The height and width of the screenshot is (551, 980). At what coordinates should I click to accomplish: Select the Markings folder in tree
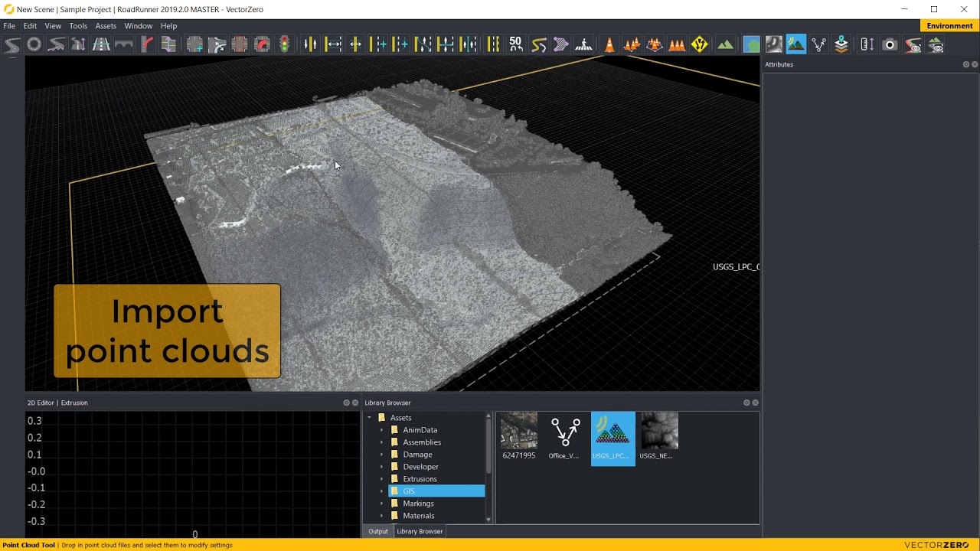tap(418, 504)
